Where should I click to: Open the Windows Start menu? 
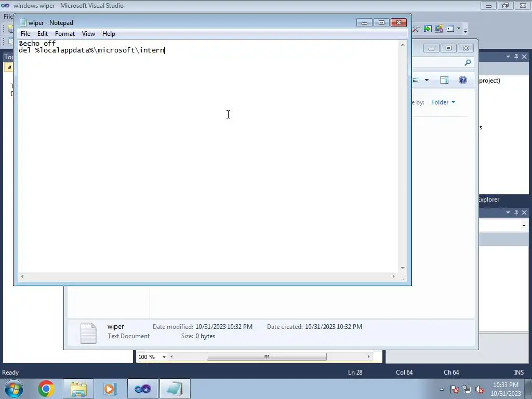[x=13, y=389]
